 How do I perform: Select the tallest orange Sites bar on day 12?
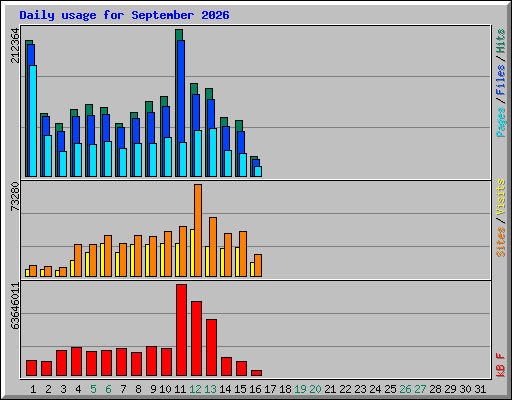[198, 230]
